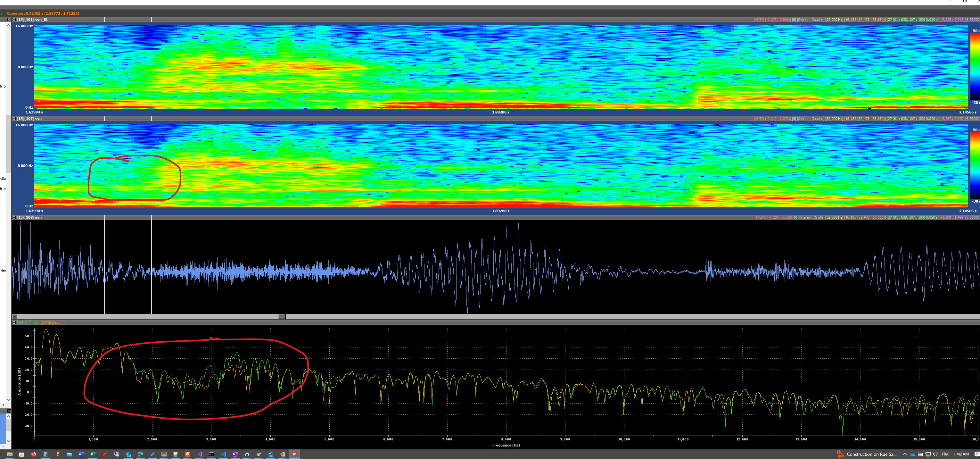Open the Calculator from the taskbar
The height and width of the screenshot is (459, 980).
[45, 454]
